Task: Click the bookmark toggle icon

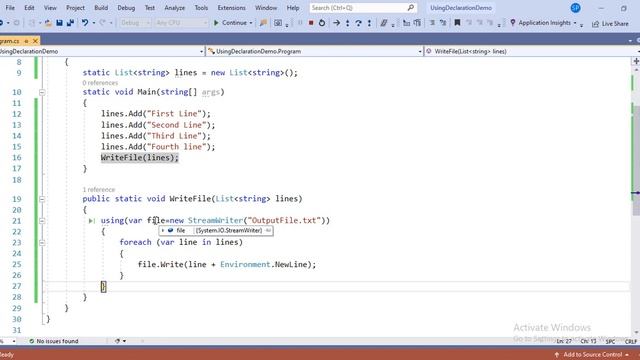Action: pyautogui.click(x=457, y=23)
